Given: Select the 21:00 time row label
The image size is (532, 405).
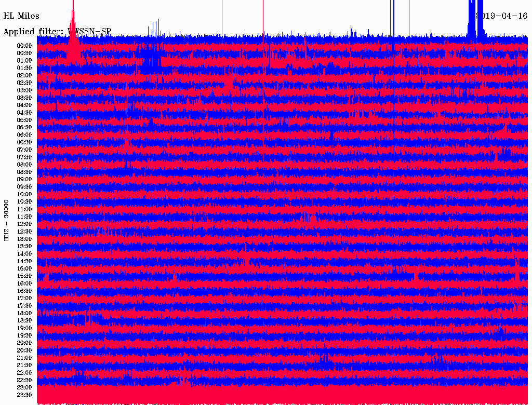Looking at the screenshot, I should point(24,358).
